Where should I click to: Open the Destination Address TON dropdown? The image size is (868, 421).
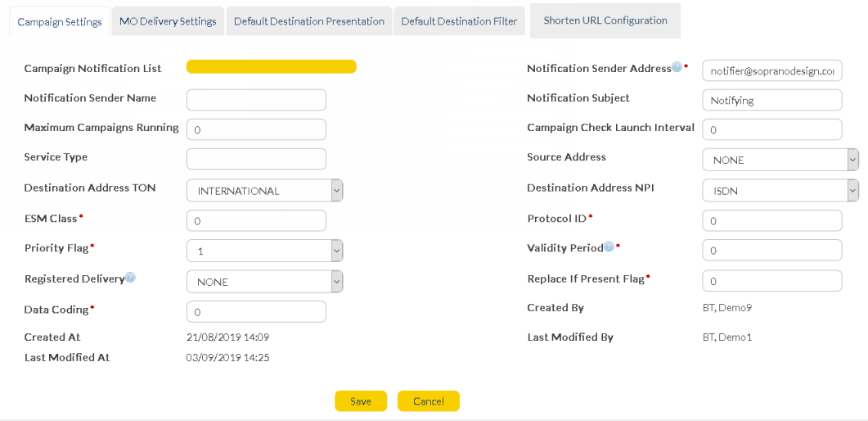coord(264,190)
